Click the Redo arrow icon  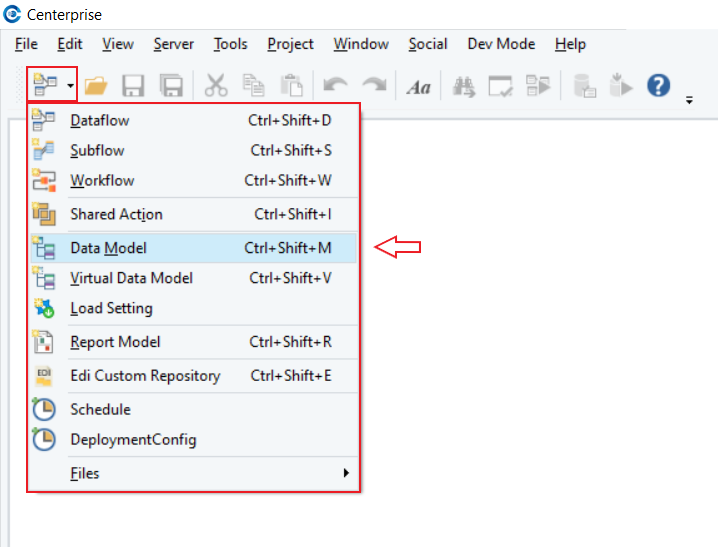coord(374,85)
